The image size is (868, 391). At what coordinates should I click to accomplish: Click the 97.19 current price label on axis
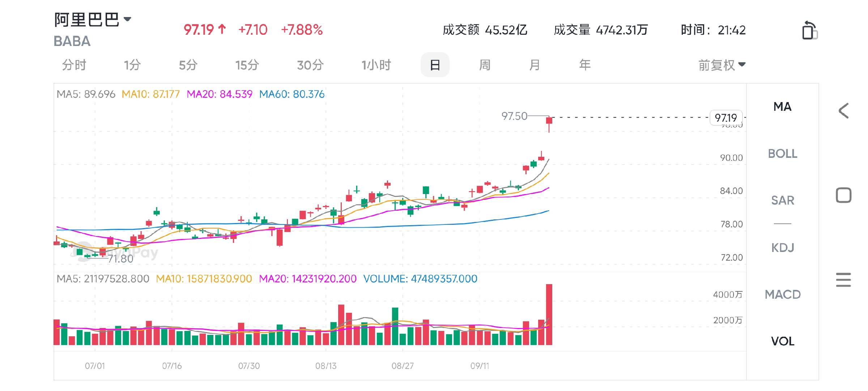click(726, 118)
